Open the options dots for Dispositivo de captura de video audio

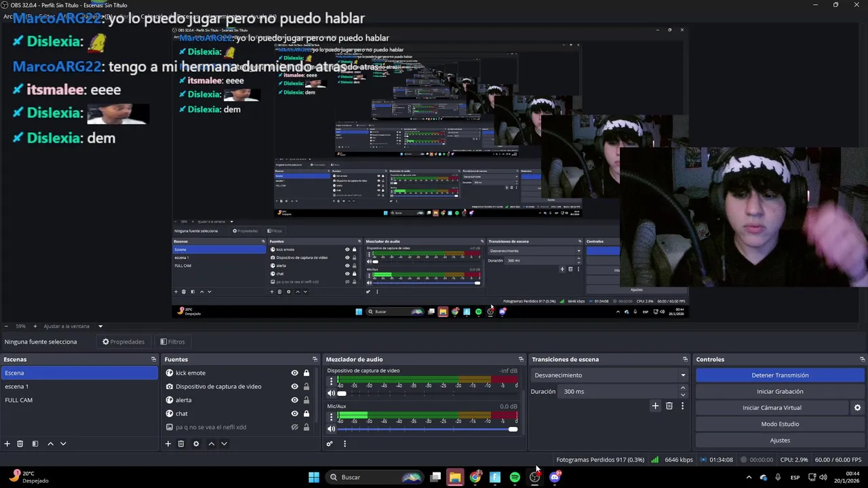click(331, 382)
